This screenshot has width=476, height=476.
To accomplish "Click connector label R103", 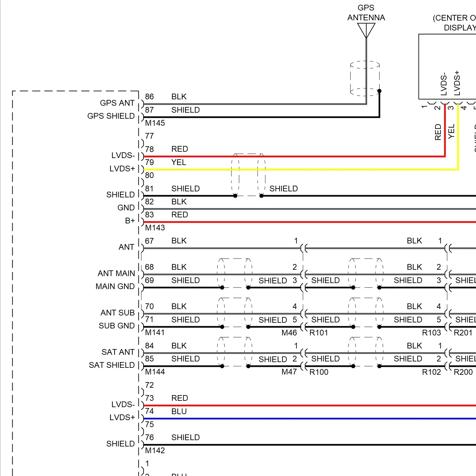I will (432, 333).
